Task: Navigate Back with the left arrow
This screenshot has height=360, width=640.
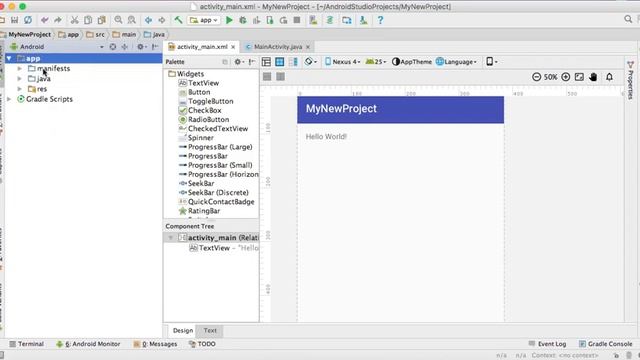Action: point(149,20)
